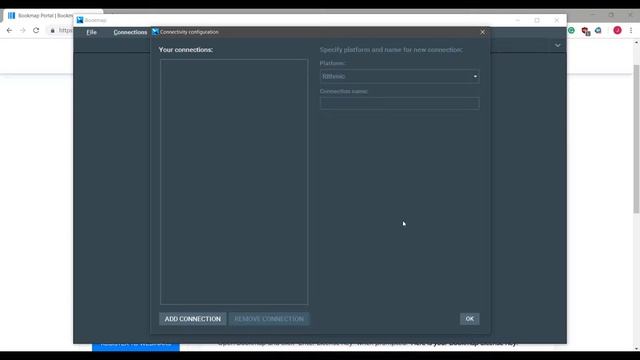Click the Bookmap icon in the dialog title
Image resolution: width=640 pixels, height=360 pixels.
coord(155,31)
